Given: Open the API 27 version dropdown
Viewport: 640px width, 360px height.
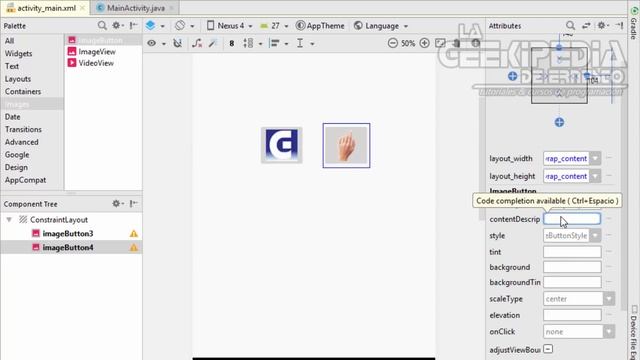Looking at the screenshot, I should [274, 26].
